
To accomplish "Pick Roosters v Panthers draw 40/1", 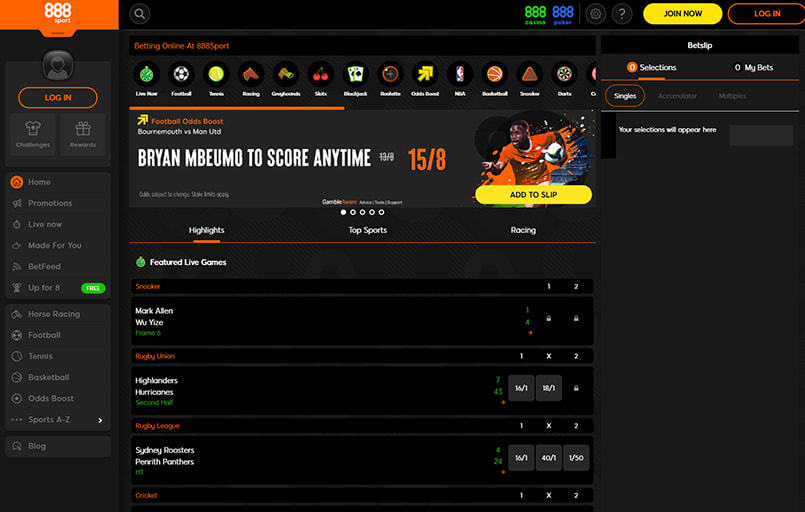I will coord(548,458).
